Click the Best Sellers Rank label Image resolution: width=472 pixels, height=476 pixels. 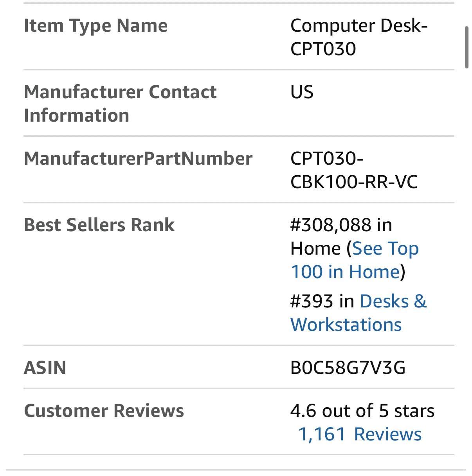point(99,225)
